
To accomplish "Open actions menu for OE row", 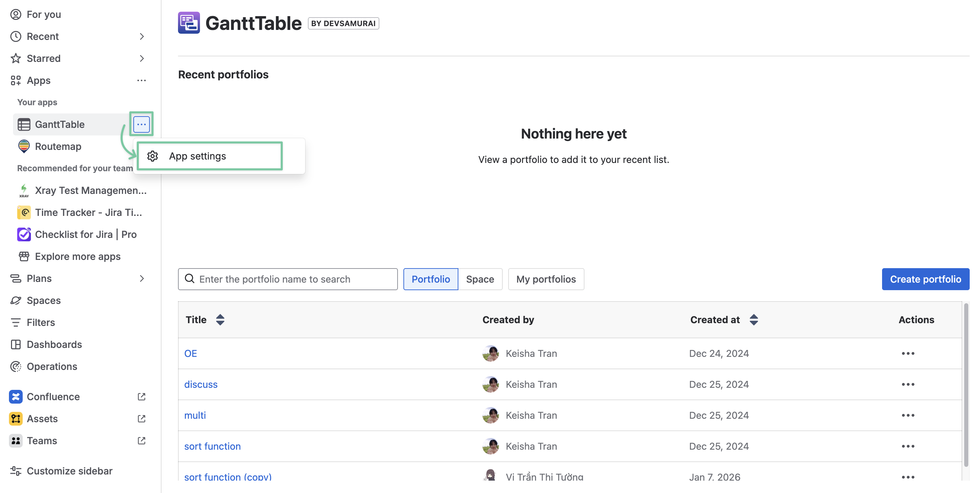I will (x=908, y=353).
